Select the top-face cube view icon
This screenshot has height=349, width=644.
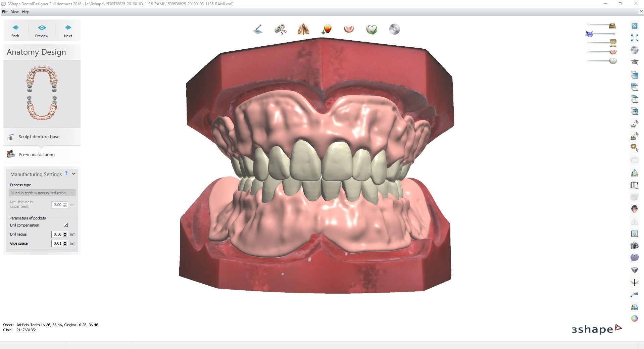coord(635,87)
